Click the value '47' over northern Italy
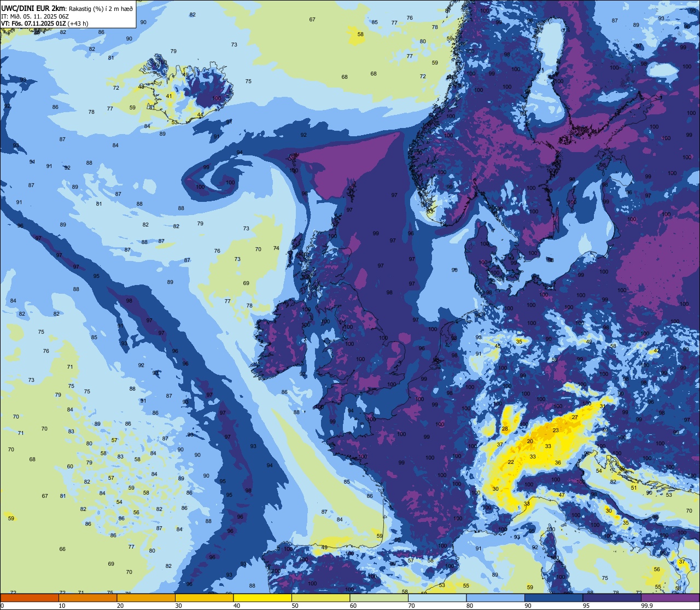700x610 pixels. point(562,495)
